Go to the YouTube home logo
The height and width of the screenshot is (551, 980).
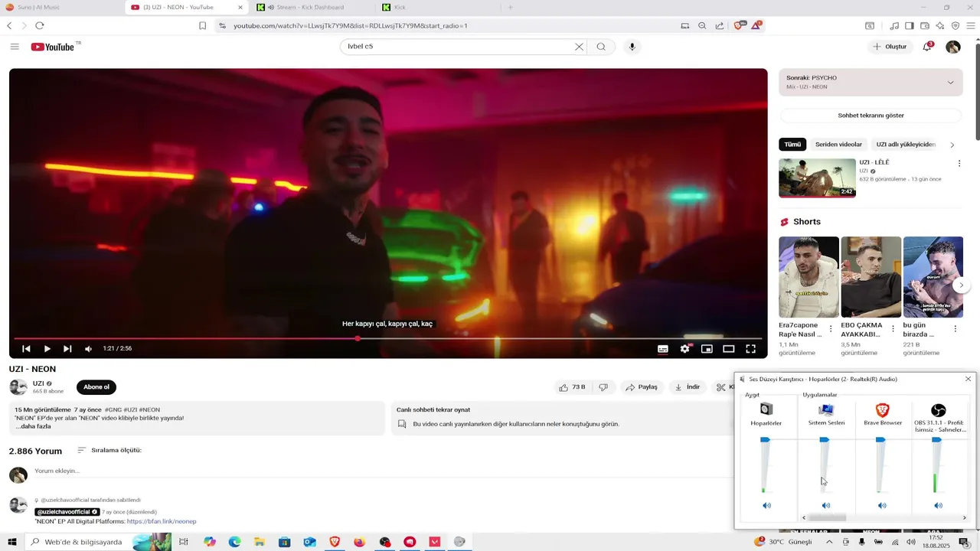tap(53, 47)
